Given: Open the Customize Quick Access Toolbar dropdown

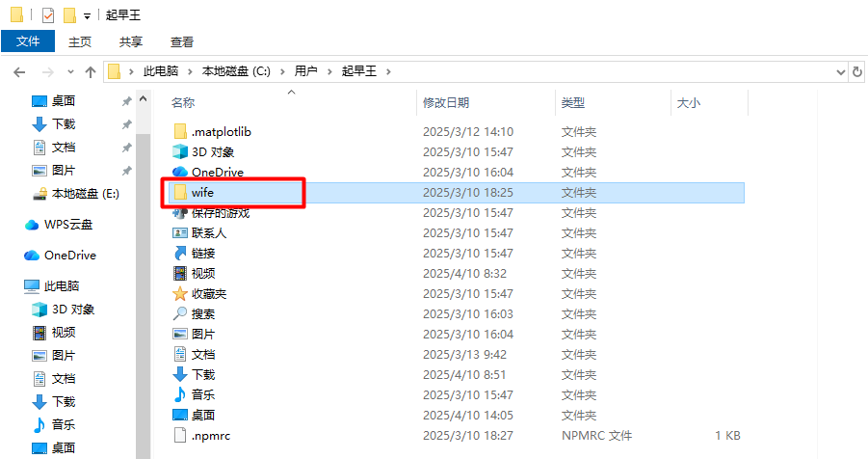Looking at the screenshot, I should click(87, 16).
